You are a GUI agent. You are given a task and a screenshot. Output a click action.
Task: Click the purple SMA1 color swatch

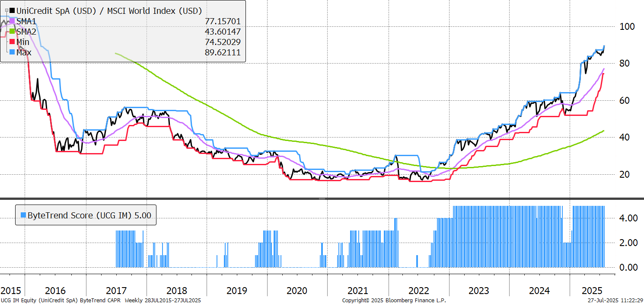[12, 21]
